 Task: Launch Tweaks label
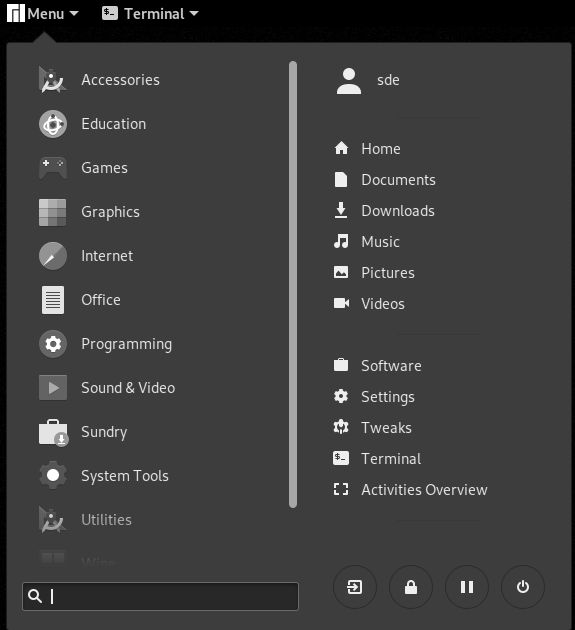(386, 428)
